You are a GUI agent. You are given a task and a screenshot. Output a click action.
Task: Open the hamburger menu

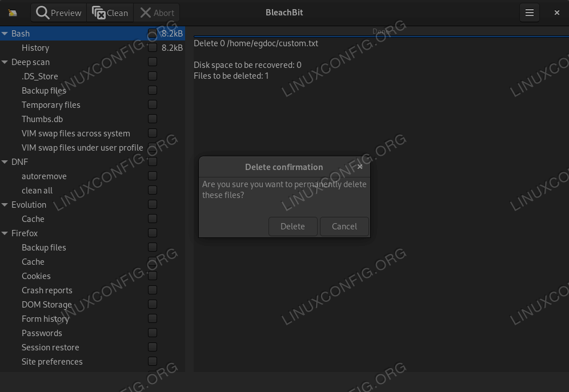[530, 13]
